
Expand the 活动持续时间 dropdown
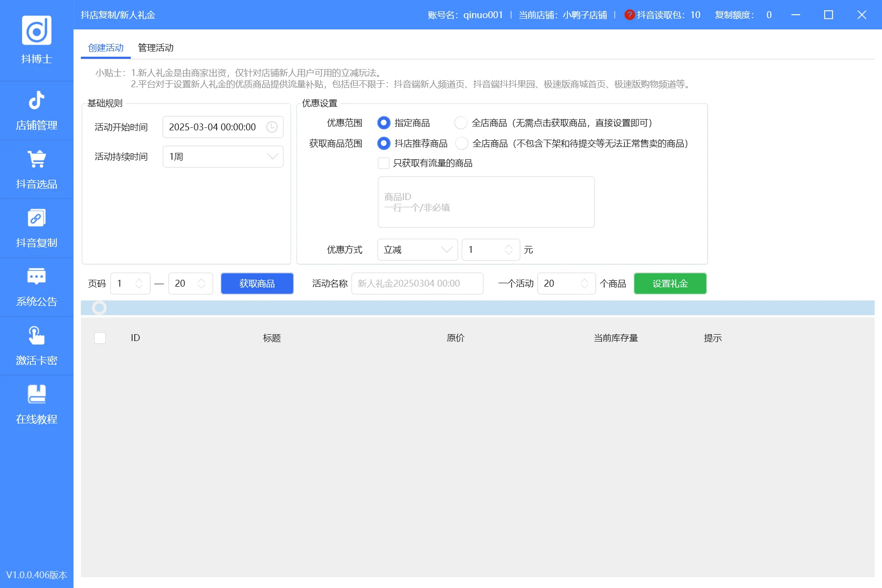(x=223, y=157)
